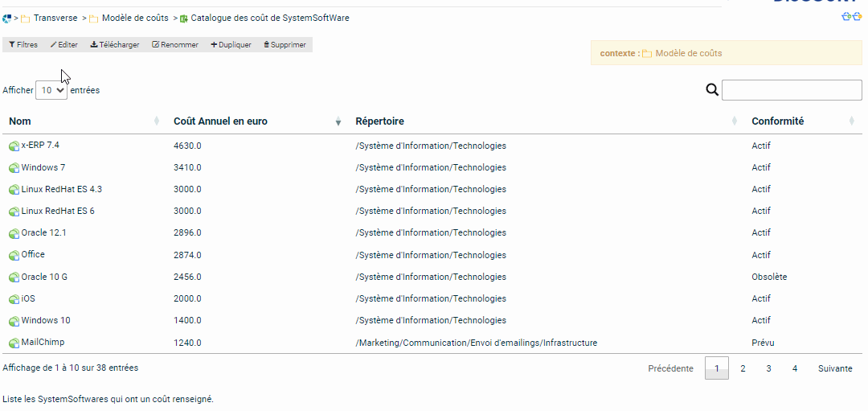This screenshot has height=411, width=868.
Task: Click the Oracle 10 G row icon
Action: click(14, 277)
